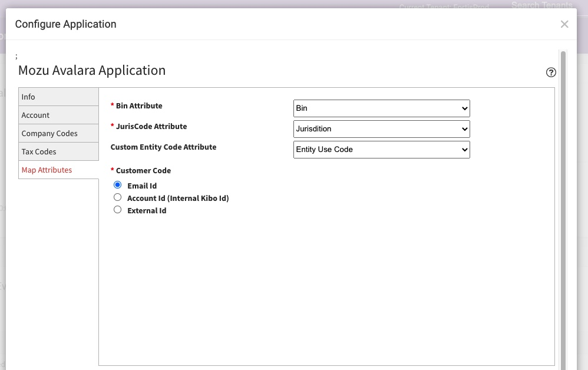Close the Configure Application dialog
588x370 pixels.
click(564, 24)
